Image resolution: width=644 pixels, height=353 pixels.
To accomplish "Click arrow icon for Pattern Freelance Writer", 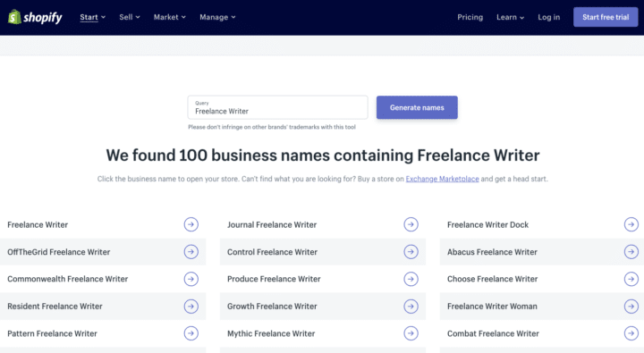I will click(191, 333).
